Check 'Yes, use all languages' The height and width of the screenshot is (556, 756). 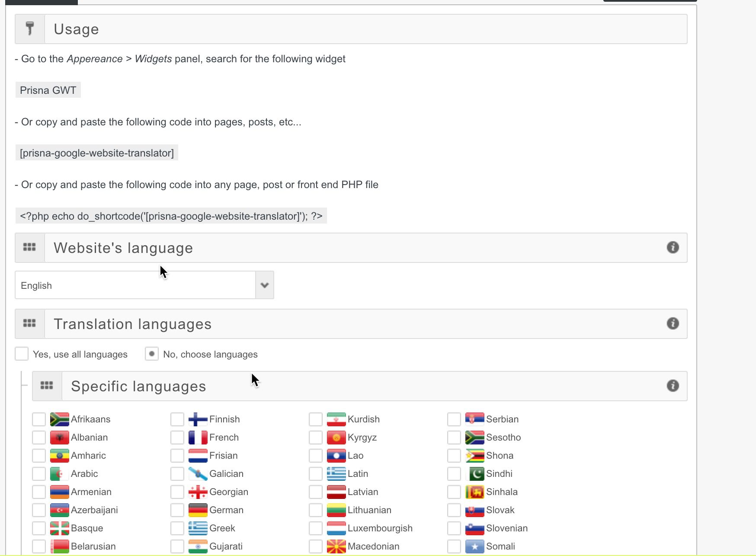(22, 354)
